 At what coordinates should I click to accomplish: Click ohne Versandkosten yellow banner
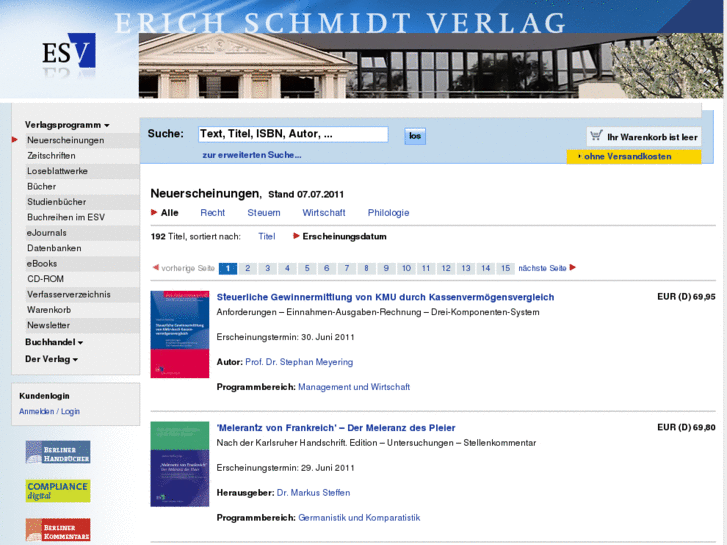pyautogui.click(x=634, y=156)
